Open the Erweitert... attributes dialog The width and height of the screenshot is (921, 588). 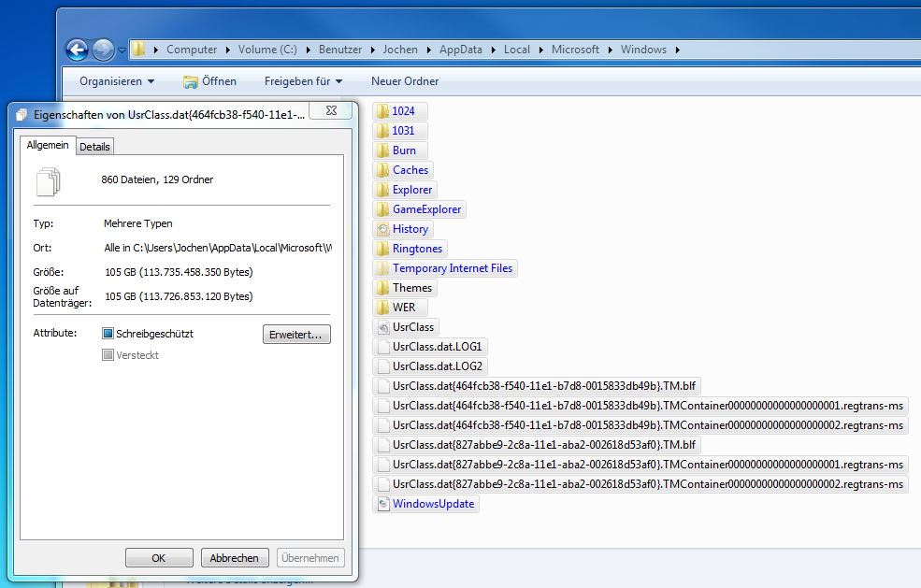(x=296, y=335)
